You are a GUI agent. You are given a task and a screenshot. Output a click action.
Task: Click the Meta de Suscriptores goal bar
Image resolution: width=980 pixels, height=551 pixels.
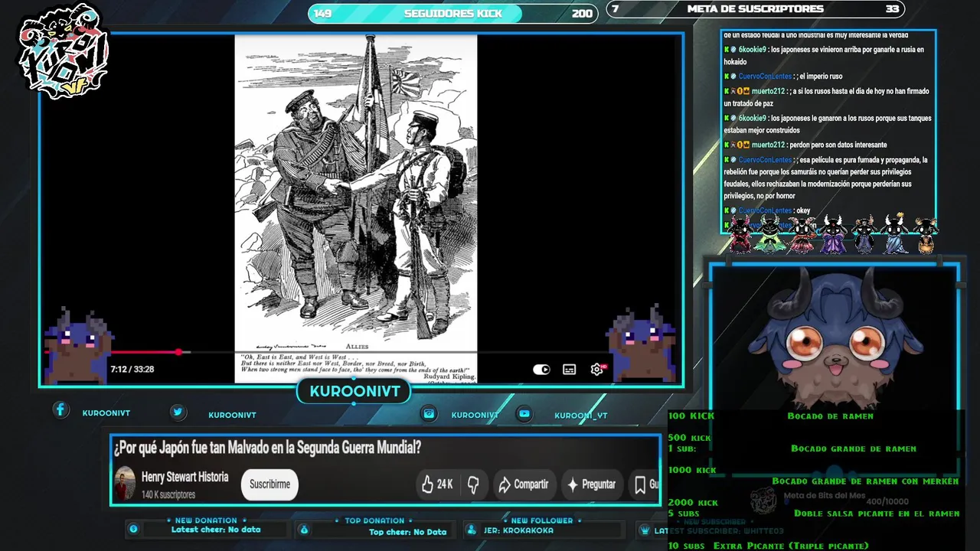click(x=755, y=9)
